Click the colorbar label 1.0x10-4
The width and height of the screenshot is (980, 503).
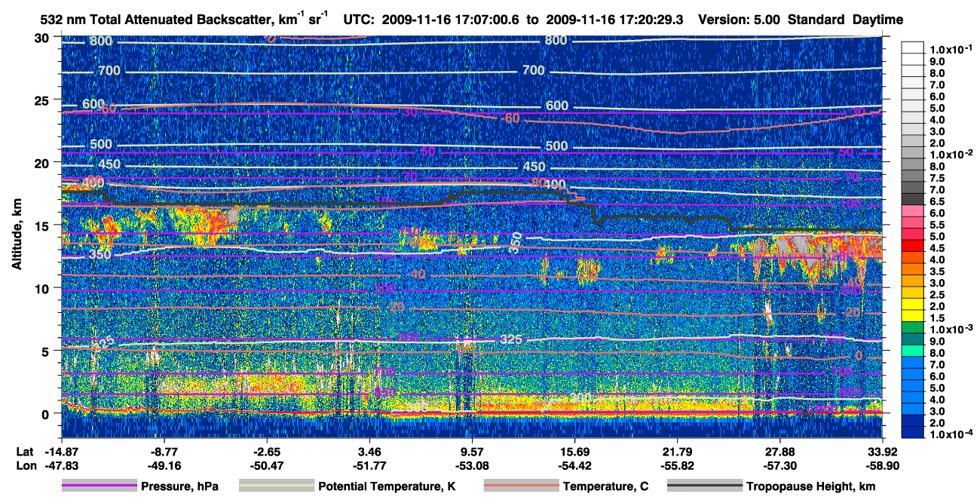point(950,436)
